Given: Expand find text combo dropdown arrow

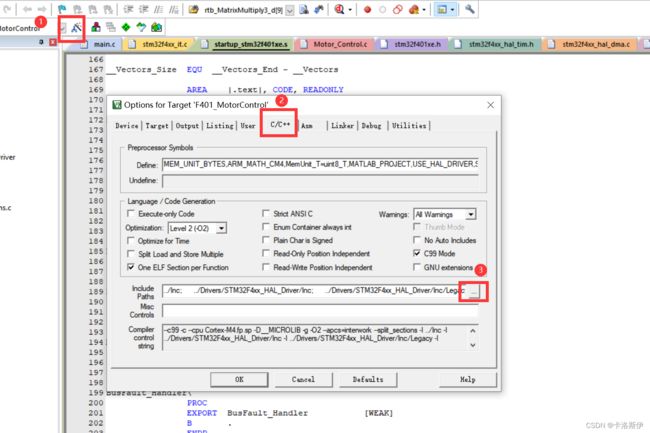Looking at the screenshot, I should point(290,10).
